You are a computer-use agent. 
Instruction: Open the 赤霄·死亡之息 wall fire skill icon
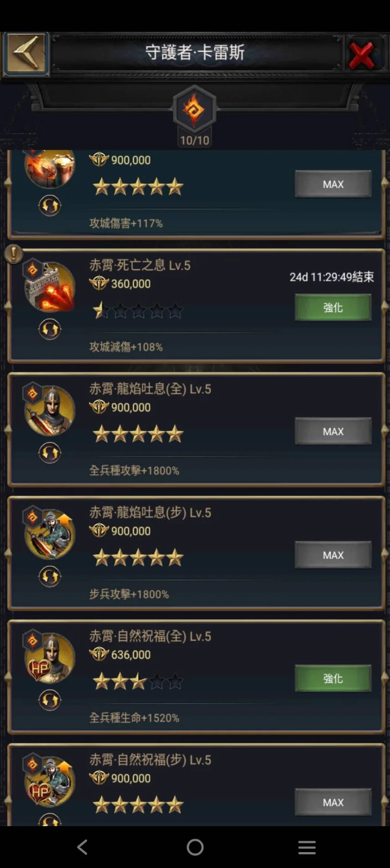tap(50, 287)
